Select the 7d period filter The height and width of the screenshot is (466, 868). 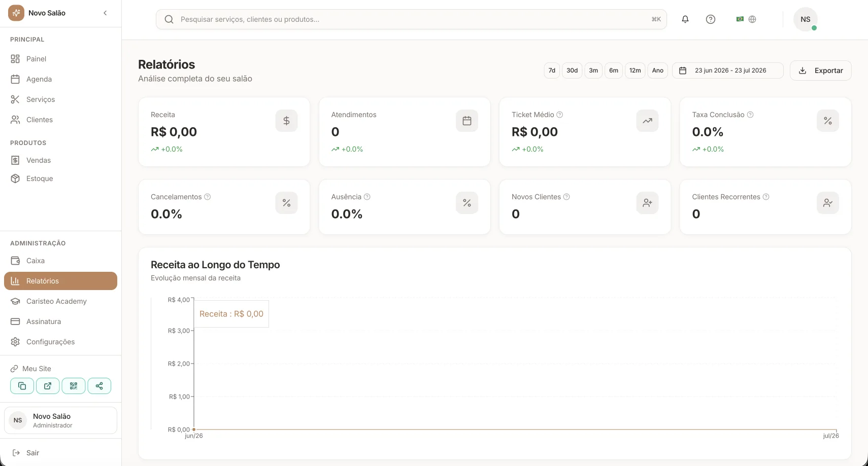tap(552, 70)
